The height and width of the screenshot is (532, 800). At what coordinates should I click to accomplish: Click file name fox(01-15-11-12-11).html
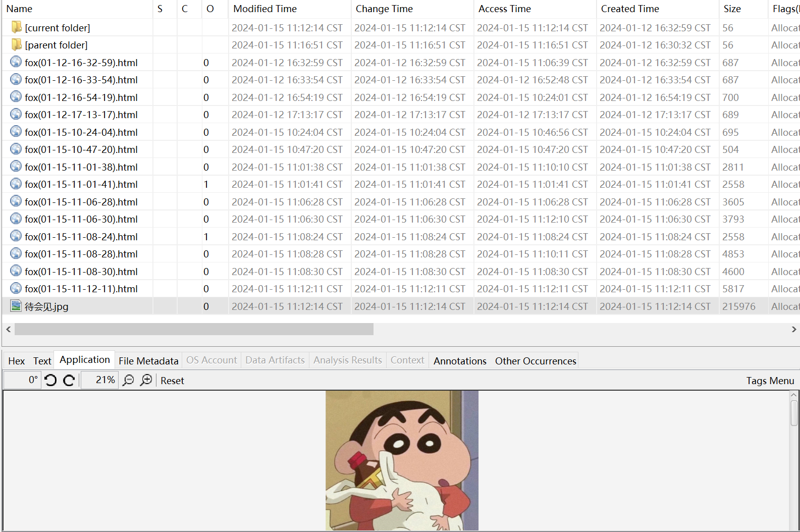pyautogui.click(x=81, y=289)
